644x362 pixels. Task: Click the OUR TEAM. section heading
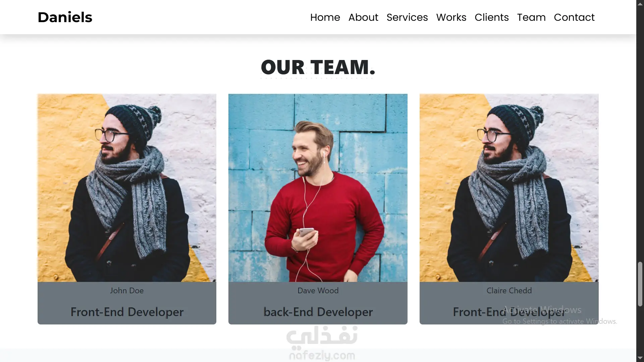(x=318, y=67)
